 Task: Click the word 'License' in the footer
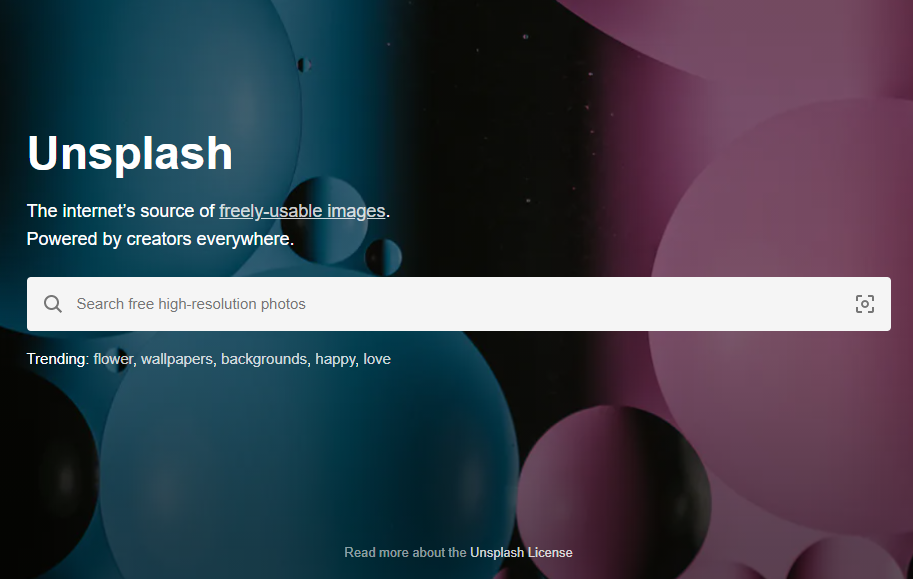point(550,552)
